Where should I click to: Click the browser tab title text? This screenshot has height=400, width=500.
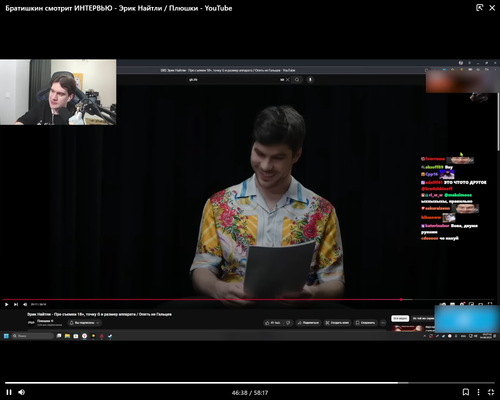(x=228, y=70)
